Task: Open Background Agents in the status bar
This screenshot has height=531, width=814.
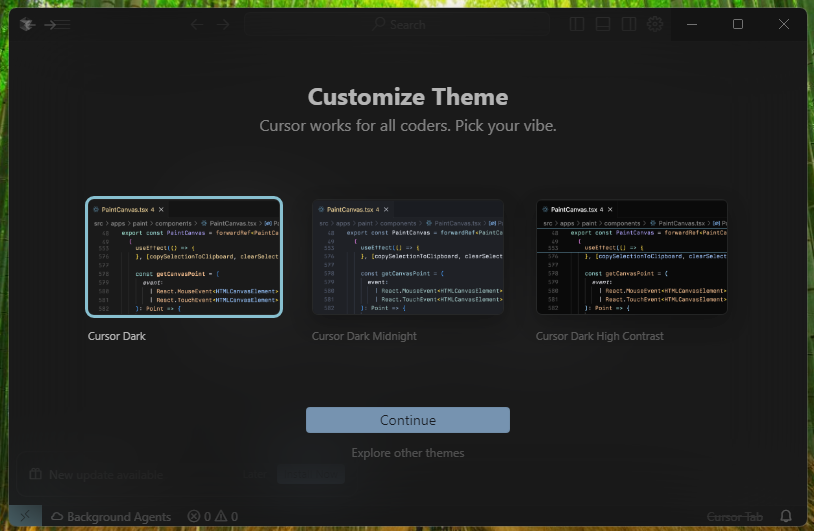Action: click(111, 516)
